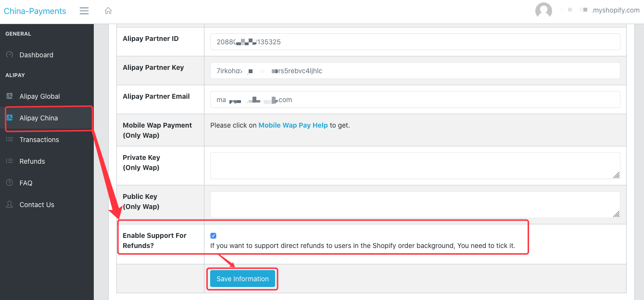Uncheck Enable Support For Refunds
Screen dimensions: 644x300
click(213, 235)
